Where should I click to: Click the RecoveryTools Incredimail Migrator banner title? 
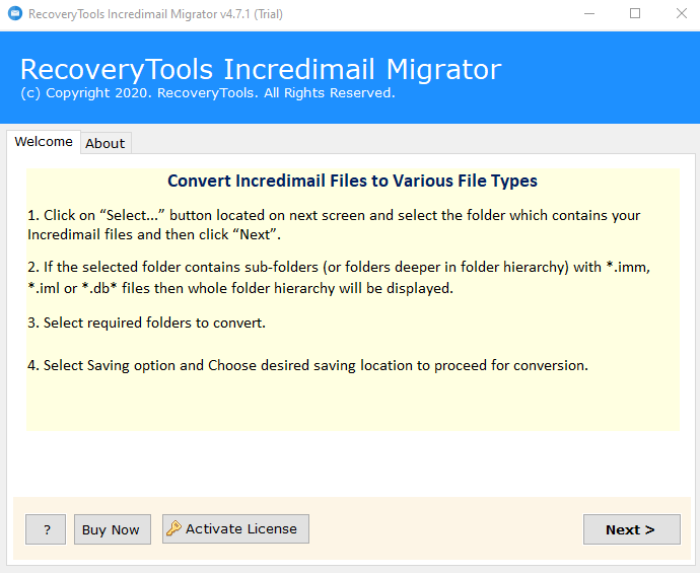coord(260,70)
